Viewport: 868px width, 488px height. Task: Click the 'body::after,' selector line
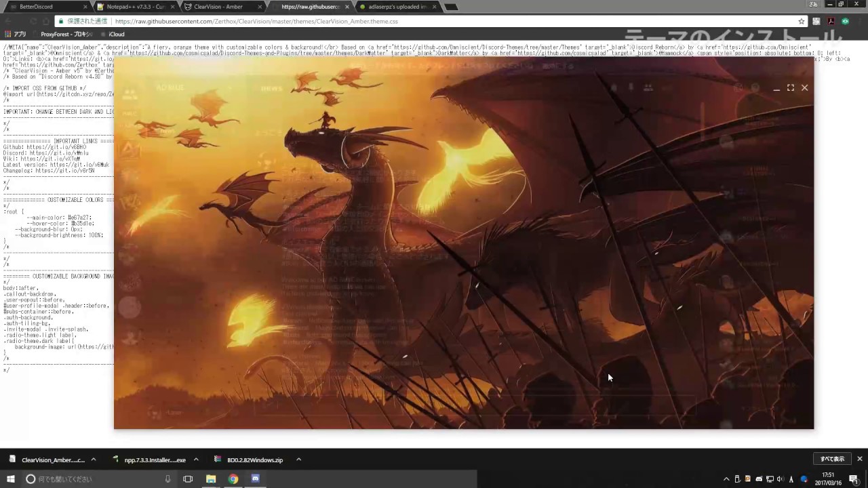(x=21, y=288)
